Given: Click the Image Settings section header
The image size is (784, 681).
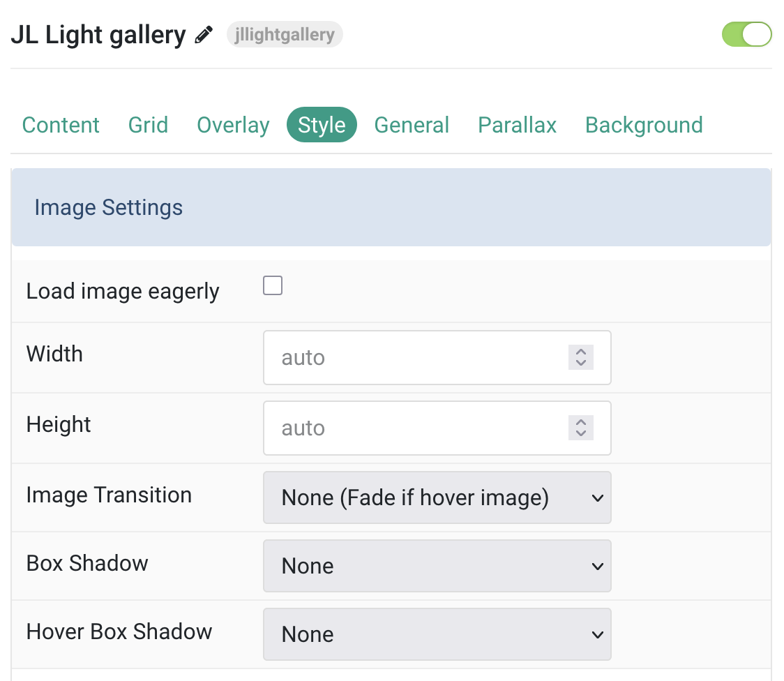Looking at the screenshot, I should point(391,207).
